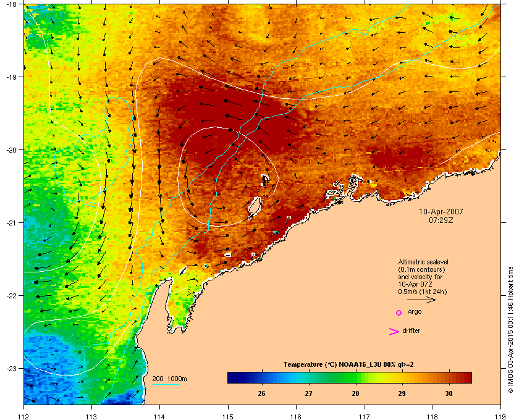Click the "0.5m/s (1kt 24h)" legend text
519x420 pixels.
(423, 292)
